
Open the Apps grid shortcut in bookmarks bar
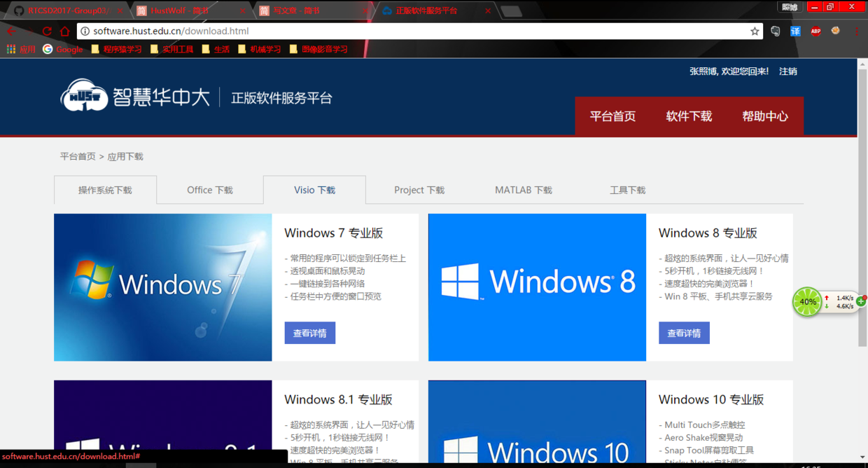tap(21, 49)
